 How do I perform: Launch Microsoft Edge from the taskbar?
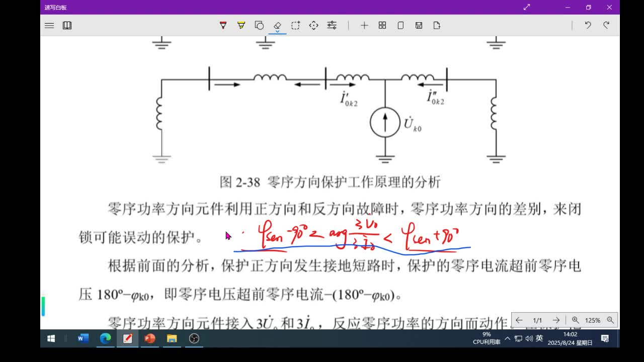[105, 338]
